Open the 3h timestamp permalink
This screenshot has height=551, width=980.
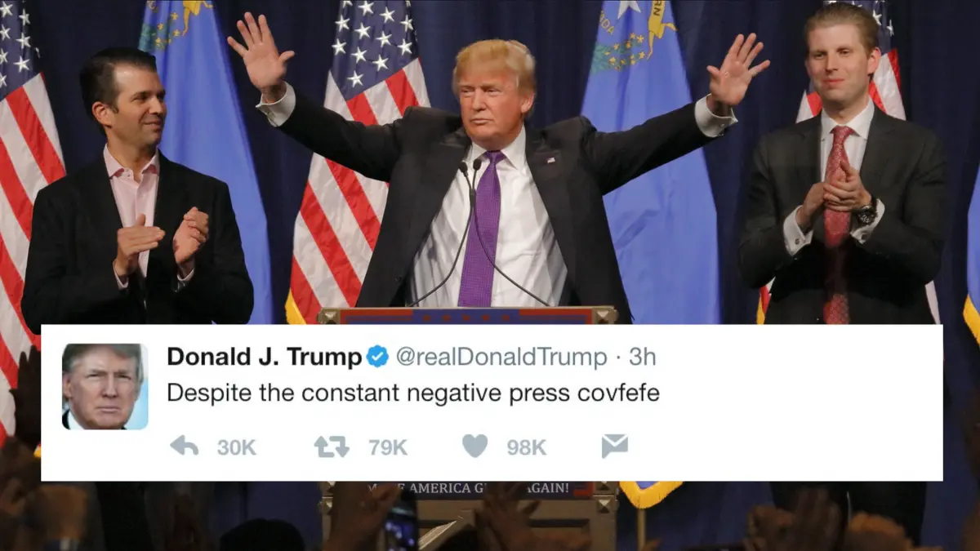coord(643,358)
